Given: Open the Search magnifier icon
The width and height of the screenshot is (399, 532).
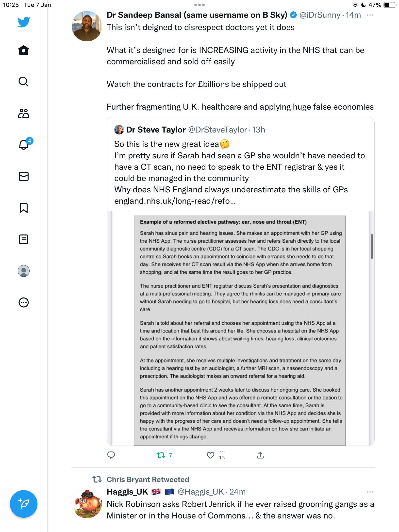Looking at the screenshot, I should pos(24,82).
